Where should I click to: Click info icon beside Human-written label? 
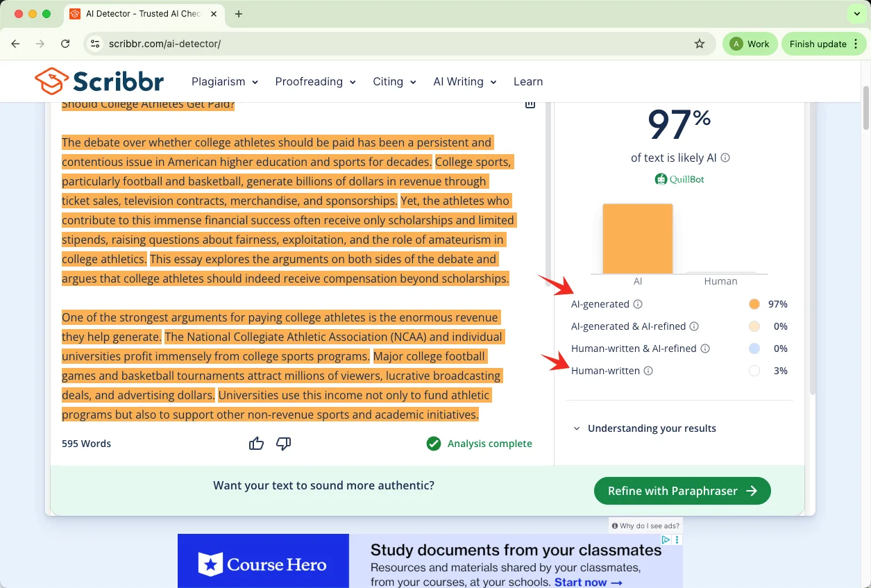648,371
